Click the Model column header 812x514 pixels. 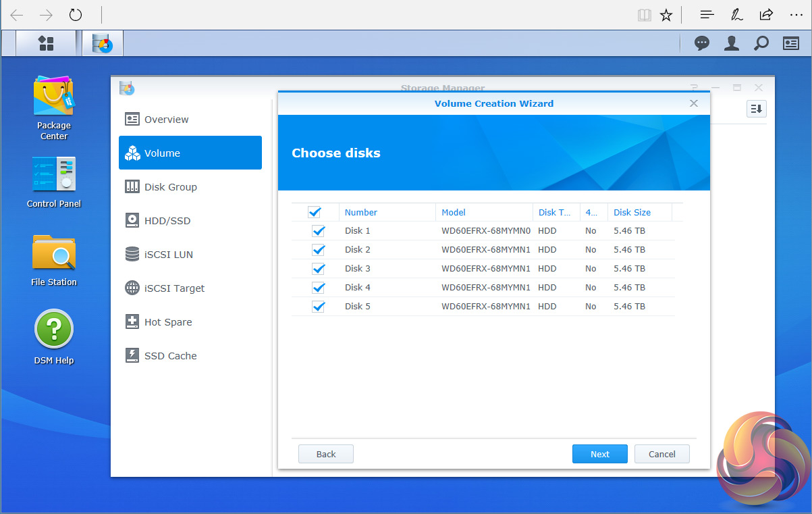[x=454, y=212]
